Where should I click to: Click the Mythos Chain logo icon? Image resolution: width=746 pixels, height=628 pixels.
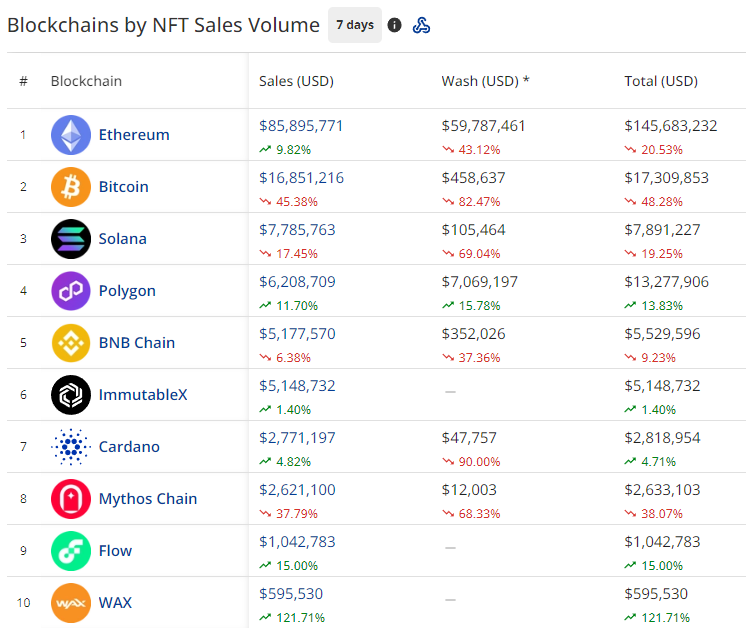(71, 499)
